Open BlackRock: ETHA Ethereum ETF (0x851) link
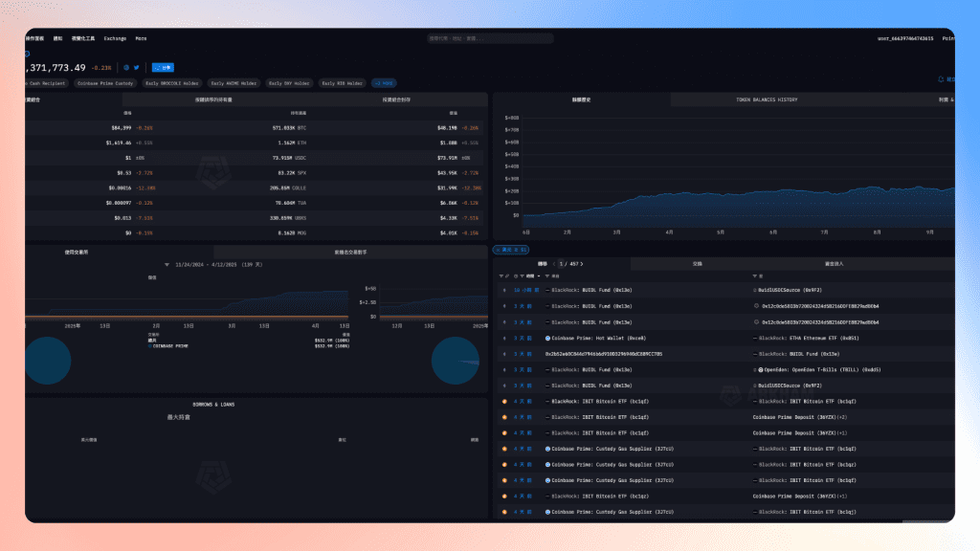The image size is (980, 551). click(x=809, y=339)
